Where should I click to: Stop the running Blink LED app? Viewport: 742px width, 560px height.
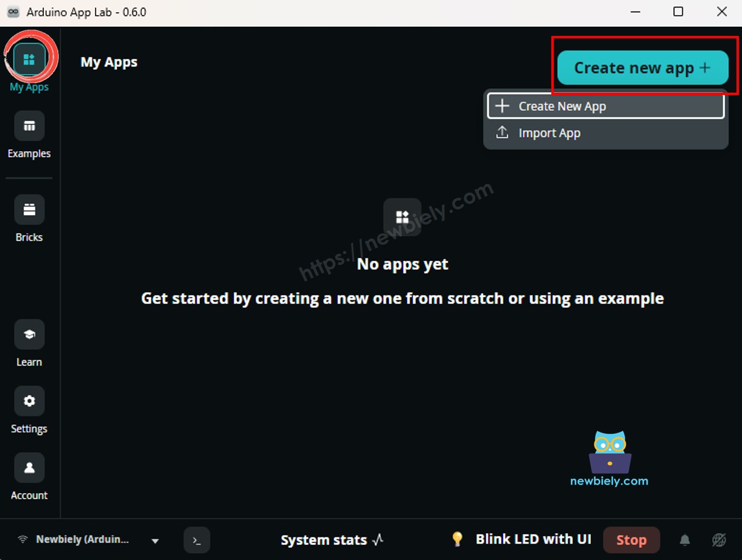tap(631, 540)
